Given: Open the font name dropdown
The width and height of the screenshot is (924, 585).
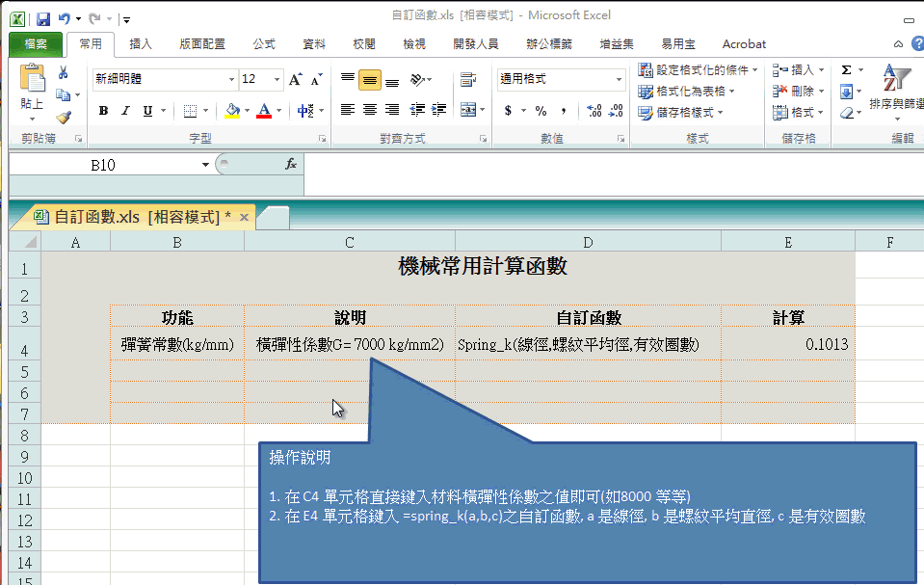Looking at the screenshot, I should click(x=231, y=79).
